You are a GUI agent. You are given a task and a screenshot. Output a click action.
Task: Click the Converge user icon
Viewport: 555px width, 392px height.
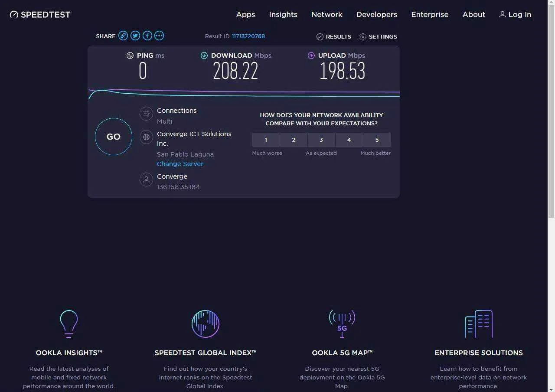tap(146, 180)
